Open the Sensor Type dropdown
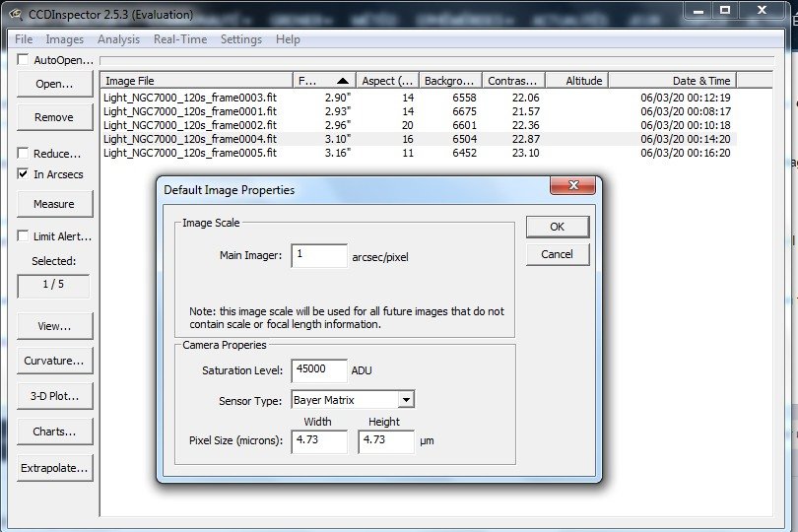Viewport: 798px width, 532px height. [x=406, y=400]
